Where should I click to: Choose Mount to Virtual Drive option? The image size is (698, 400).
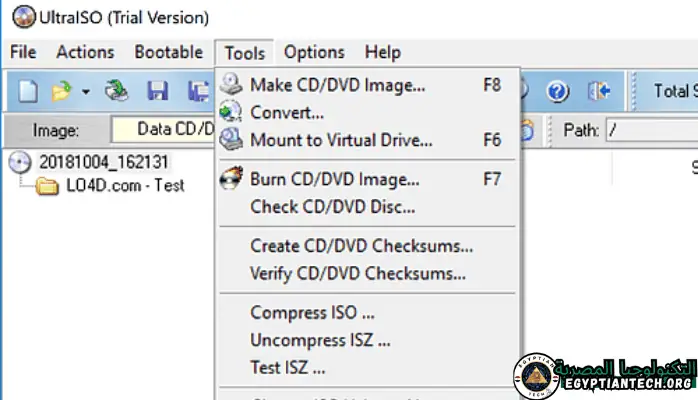[341, 140]
